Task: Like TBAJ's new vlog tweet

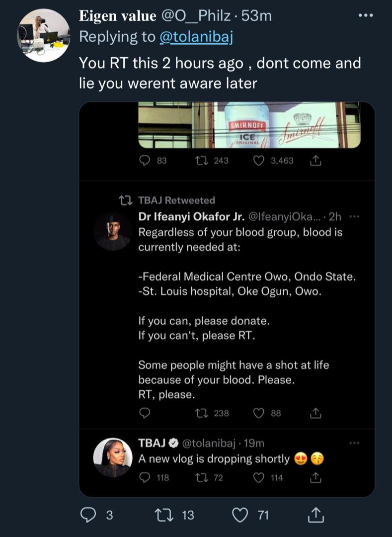Action: click(259, 477)
